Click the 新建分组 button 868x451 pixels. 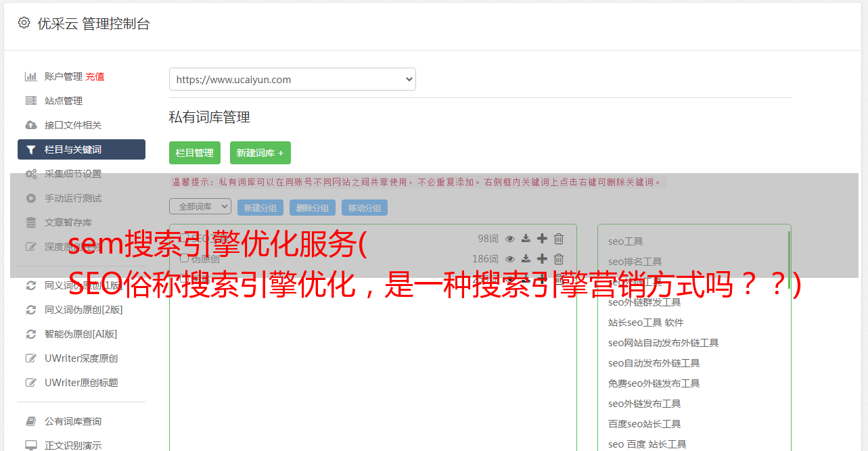click(260, 208)
